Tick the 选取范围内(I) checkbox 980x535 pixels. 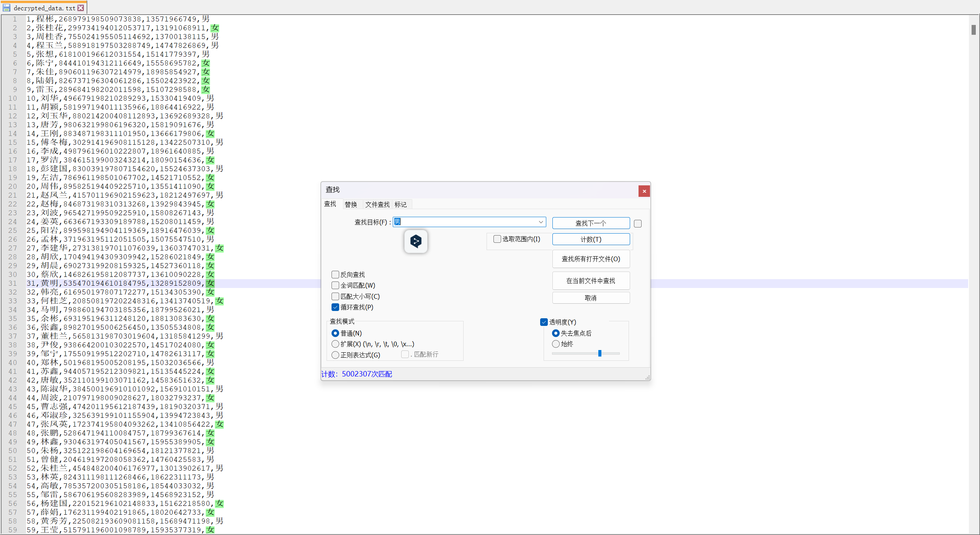[x=497, y=239]
